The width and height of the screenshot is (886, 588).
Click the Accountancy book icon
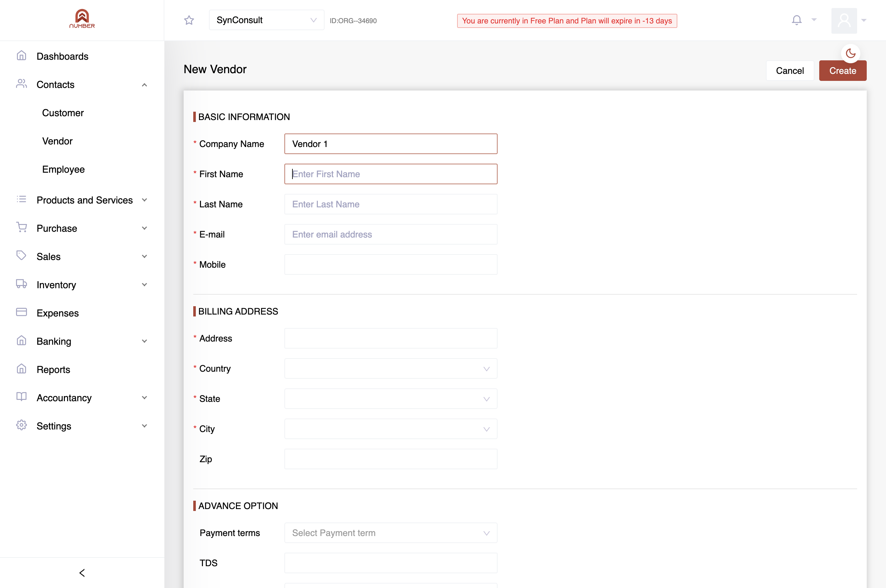click(22, 397)
